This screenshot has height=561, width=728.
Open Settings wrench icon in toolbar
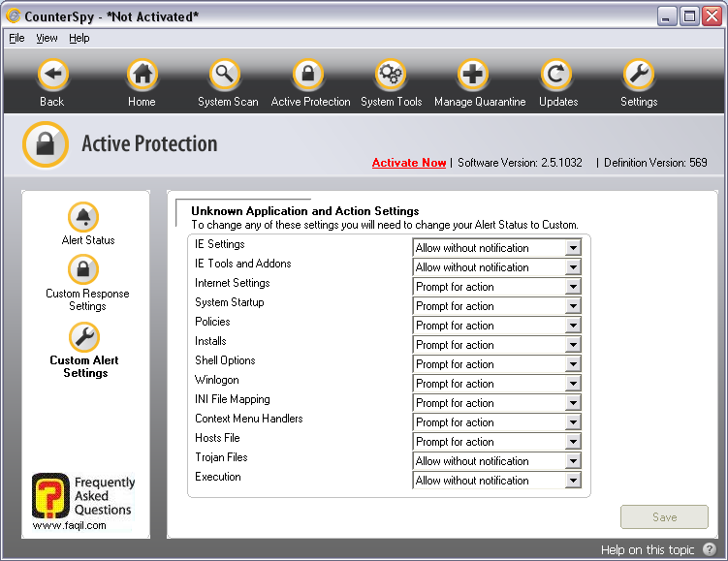tap(638, 75)
